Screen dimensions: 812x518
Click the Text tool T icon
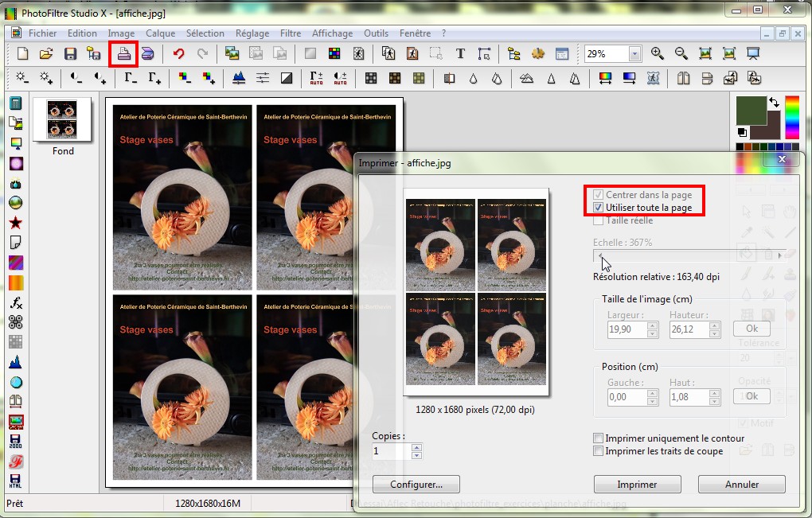(x=460, y=53)
